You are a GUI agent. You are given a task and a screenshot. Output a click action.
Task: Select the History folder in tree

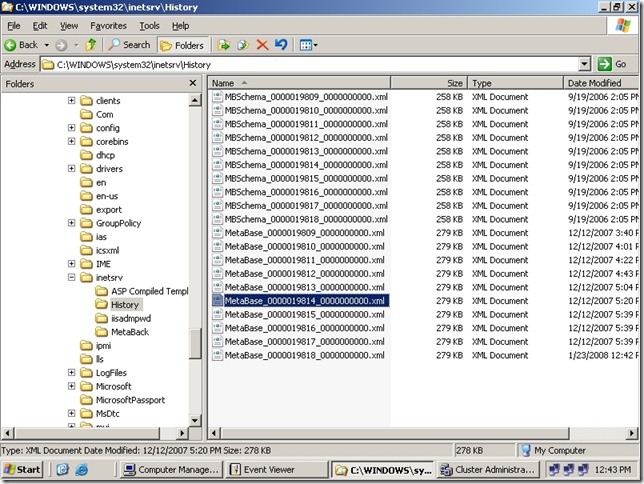coord(124,304)
